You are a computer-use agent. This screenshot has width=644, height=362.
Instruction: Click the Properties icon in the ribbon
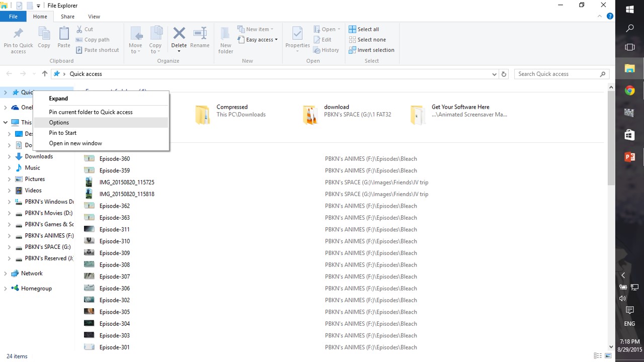[297, 34]
